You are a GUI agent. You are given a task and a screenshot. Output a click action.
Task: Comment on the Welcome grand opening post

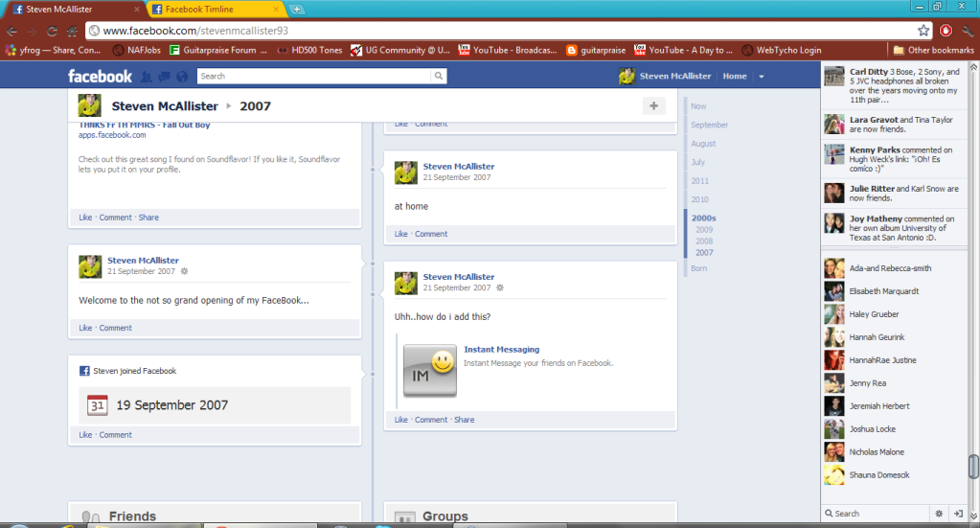click(115, 328)
